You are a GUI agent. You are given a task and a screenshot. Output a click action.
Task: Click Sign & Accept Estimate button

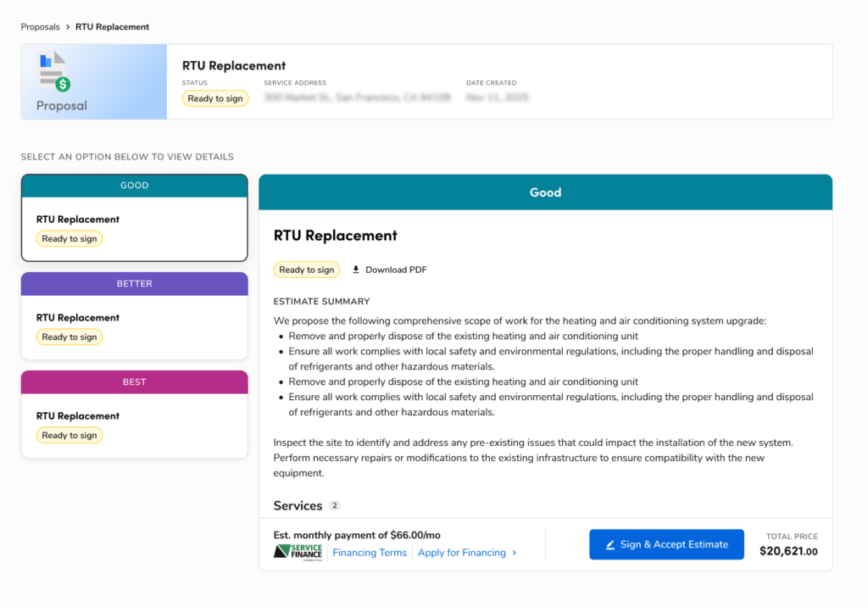[x=666, y=544]
